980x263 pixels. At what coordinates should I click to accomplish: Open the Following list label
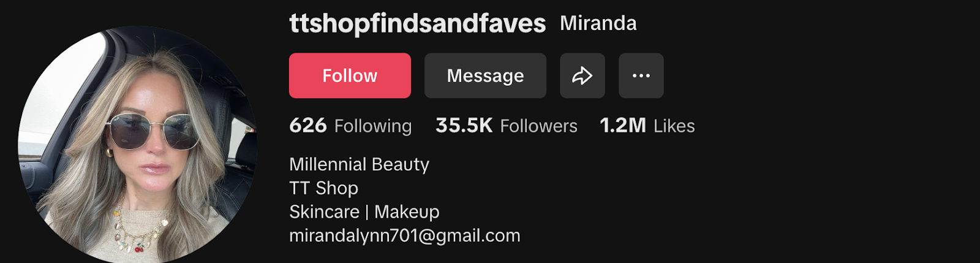(x=373, y=126)
